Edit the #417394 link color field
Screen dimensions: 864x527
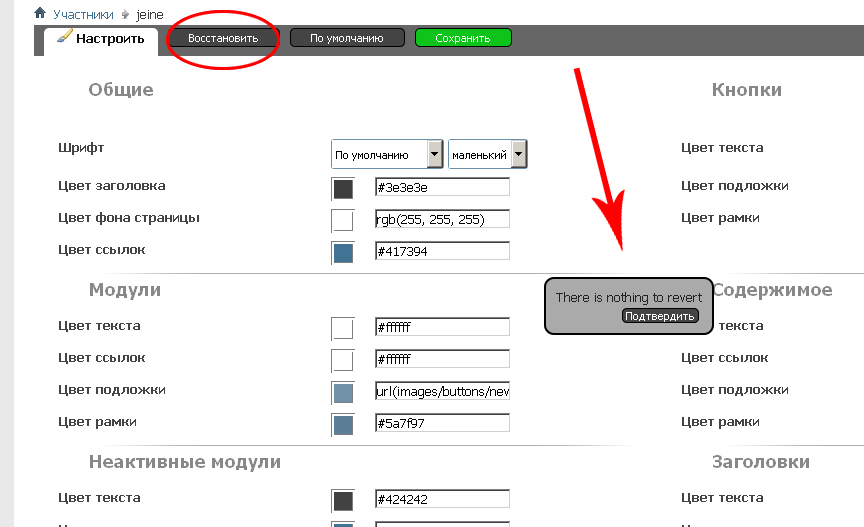[442, 251]
